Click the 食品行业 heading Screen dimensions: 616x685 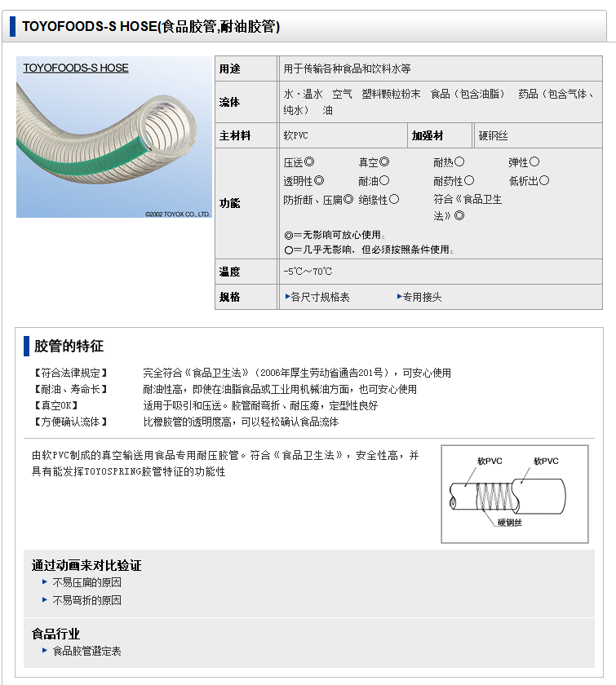coord(56,634)
